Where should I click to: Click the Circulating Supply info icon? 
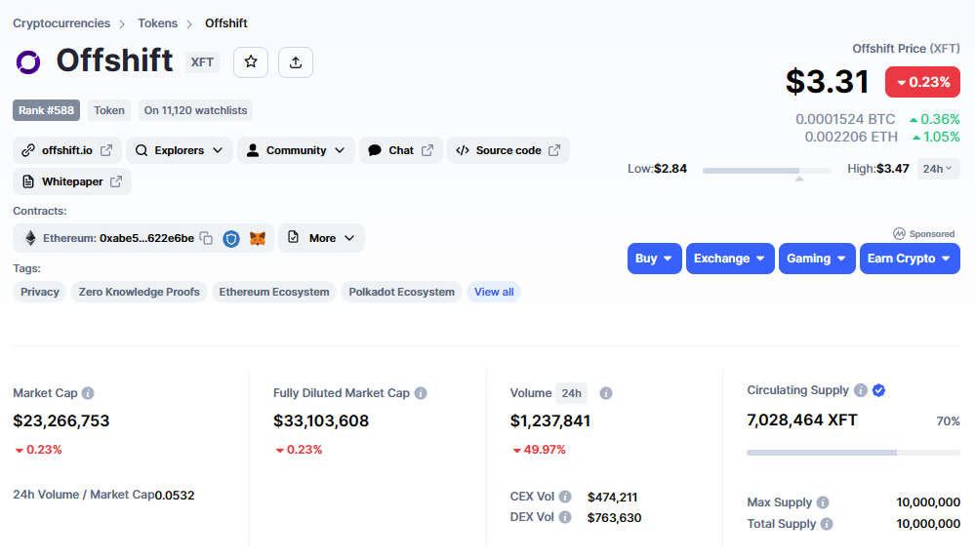861,390
